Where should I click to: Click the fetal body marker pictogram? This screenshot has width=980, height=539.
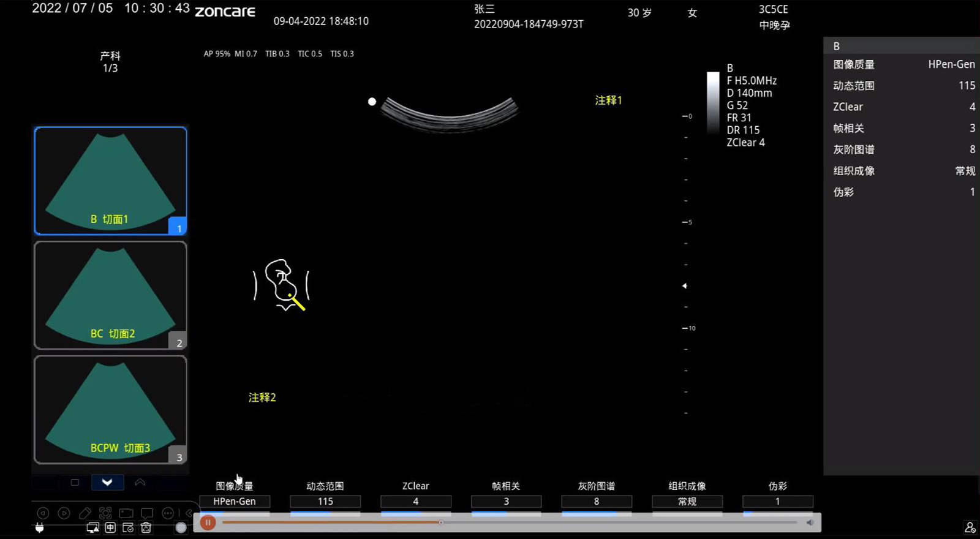point(282,285)
